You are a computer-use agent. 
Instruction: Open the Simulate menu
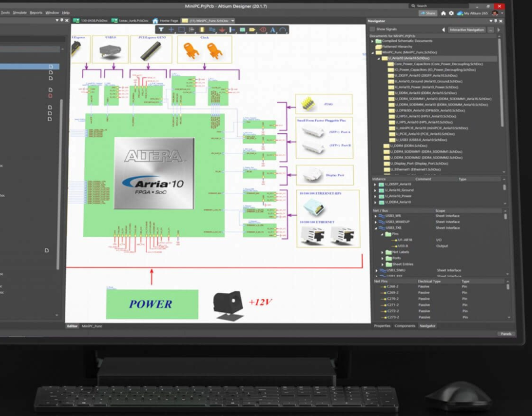pos(20,13)
